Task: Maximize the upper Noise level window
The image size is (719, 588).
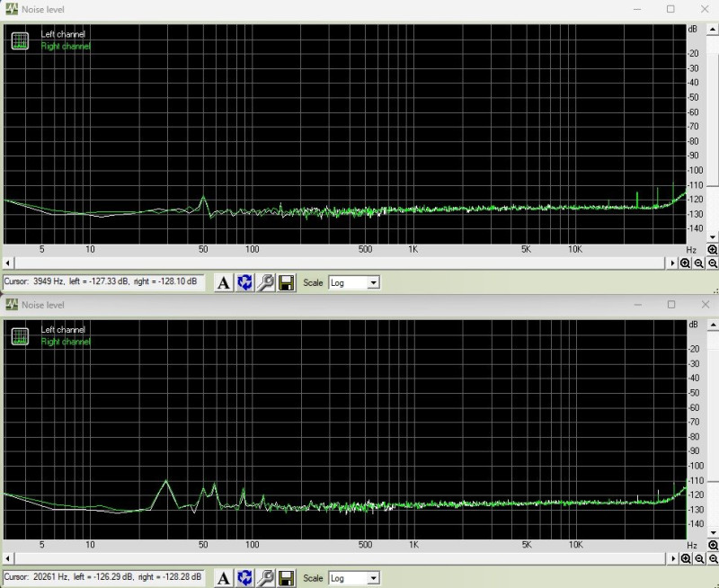Action: (670, 9)
